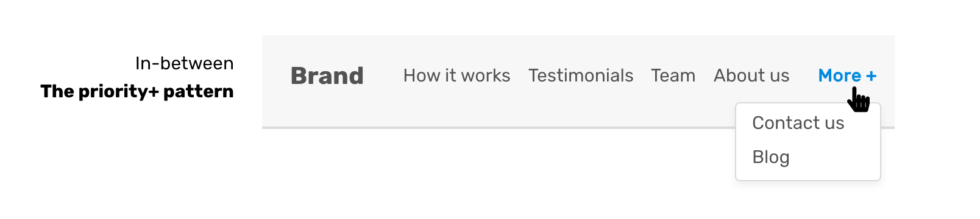Click the plus sign beside More
The width and height of the screenshot is (980, 219).
coord(872,76)
